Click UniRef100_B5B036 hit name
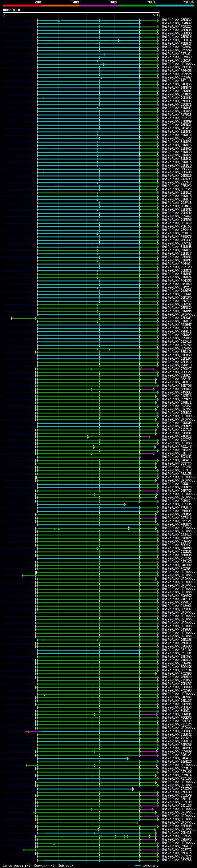Image resolution: width=197 pixels, height=868 pixels. point(176,101)
